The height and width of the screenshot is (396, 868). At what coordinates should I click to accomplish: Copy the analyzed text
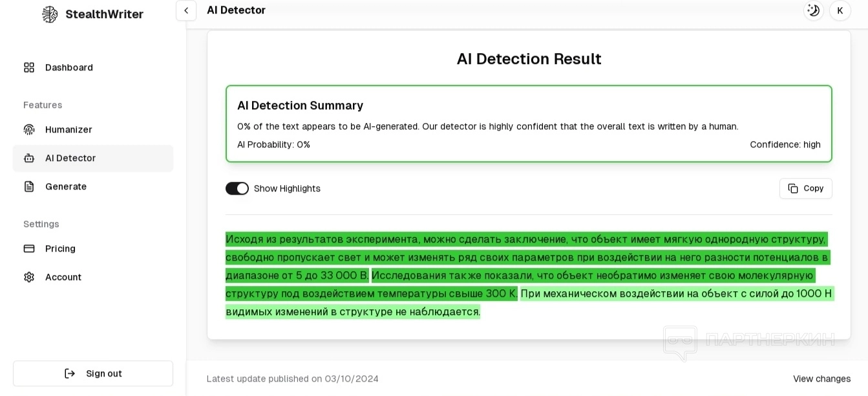pos(805,188)
